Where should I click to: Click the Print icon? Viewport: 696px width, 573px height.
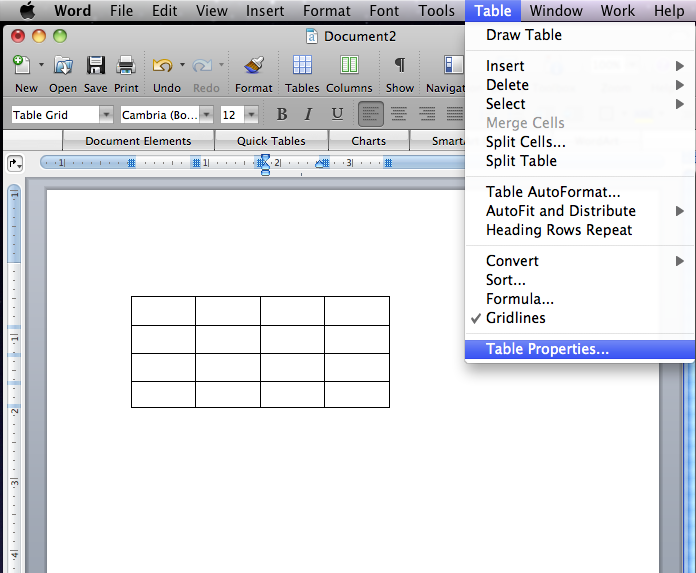pyautogui.click(x=126, y=65)
